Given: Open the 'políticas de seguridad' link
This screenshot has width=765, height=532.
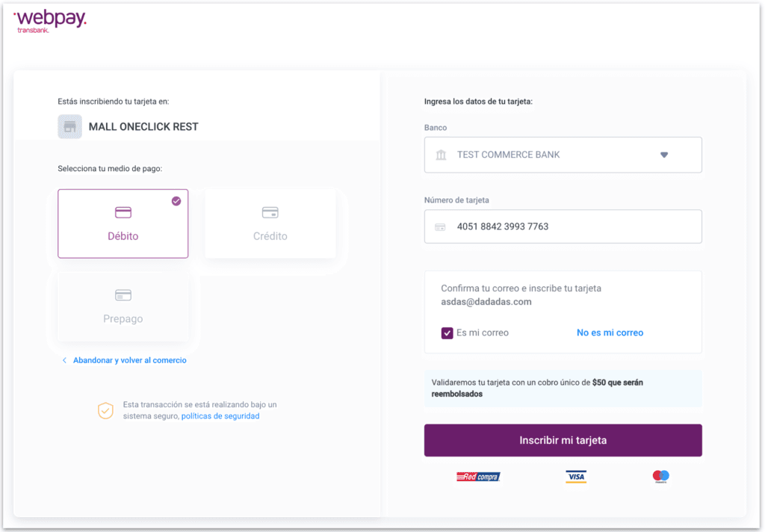Looking at the screenshot, I should tap(220, 416).
